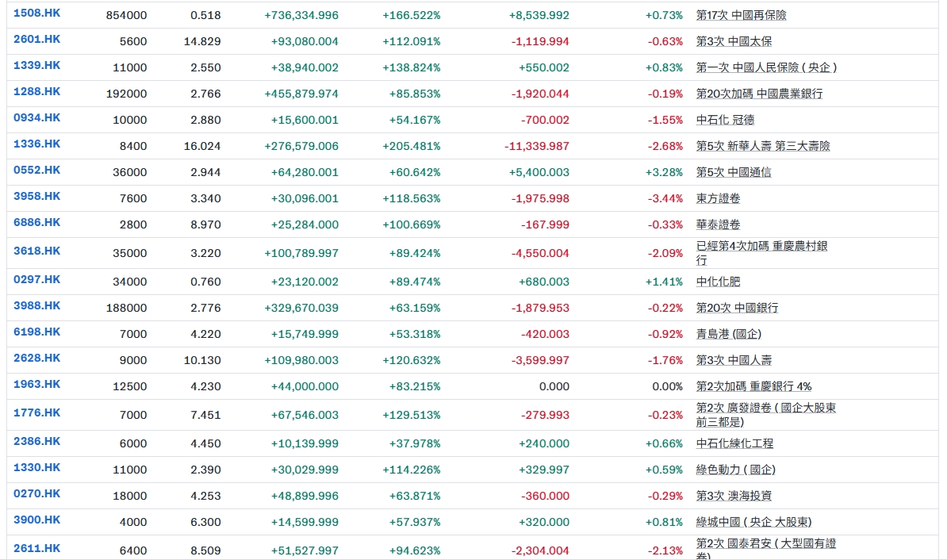Image resolution: width=947 pixels, height=560 pixels.
Task: Open the note 華泰證卷
Action: click(718, 224)
